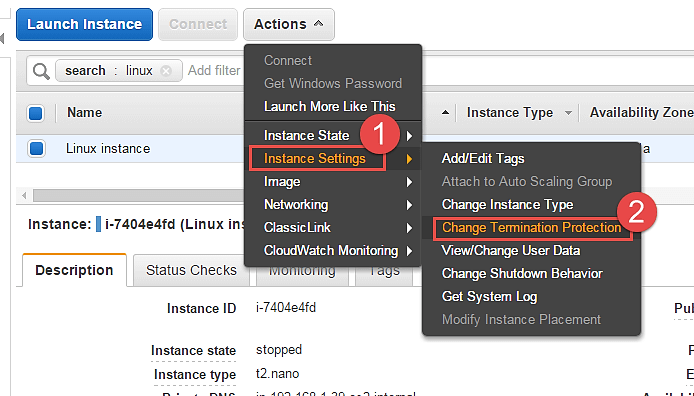Toggle the select-all checkbox in header
This screenshot has height=396, width=694.
36,113
